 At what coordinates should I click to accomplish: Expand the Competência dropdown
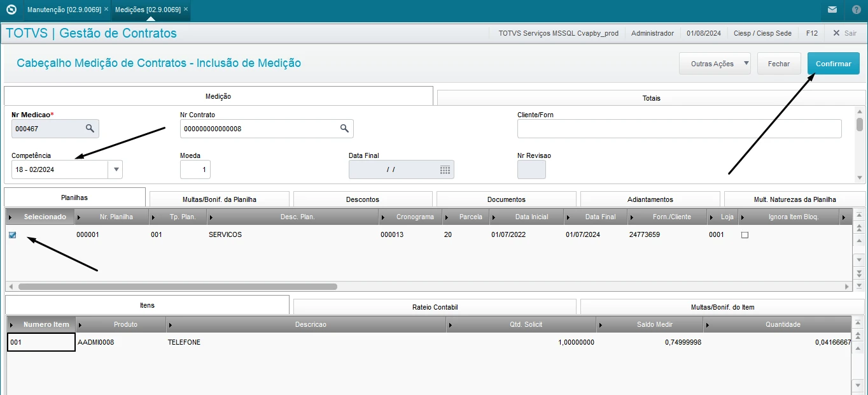[x=116, y=169]
